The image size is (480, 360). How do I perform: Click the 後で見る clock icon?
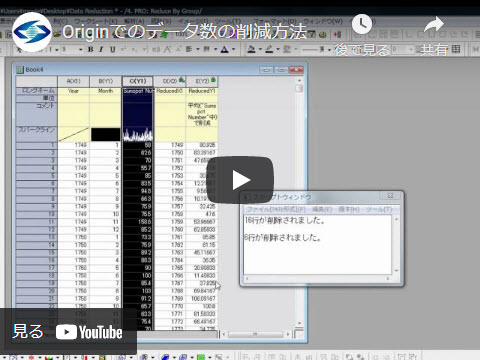click(x=362, y=24)
